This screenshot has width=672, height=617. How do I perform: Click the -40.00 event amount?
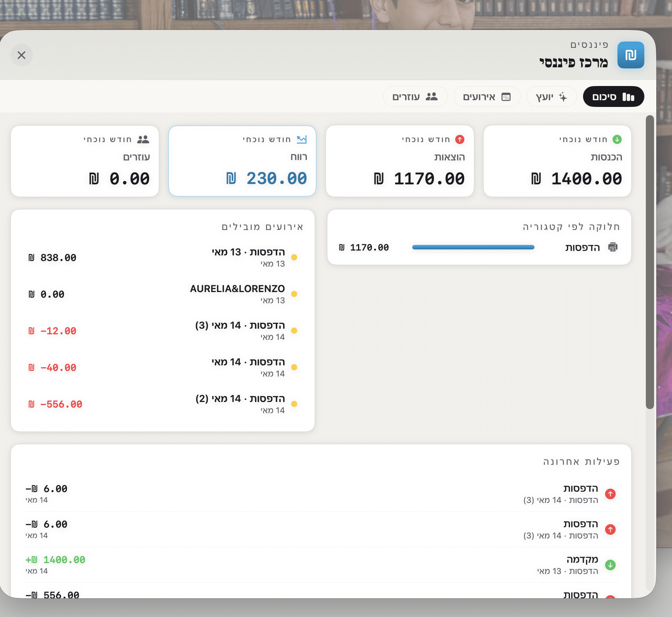(52, 368)
